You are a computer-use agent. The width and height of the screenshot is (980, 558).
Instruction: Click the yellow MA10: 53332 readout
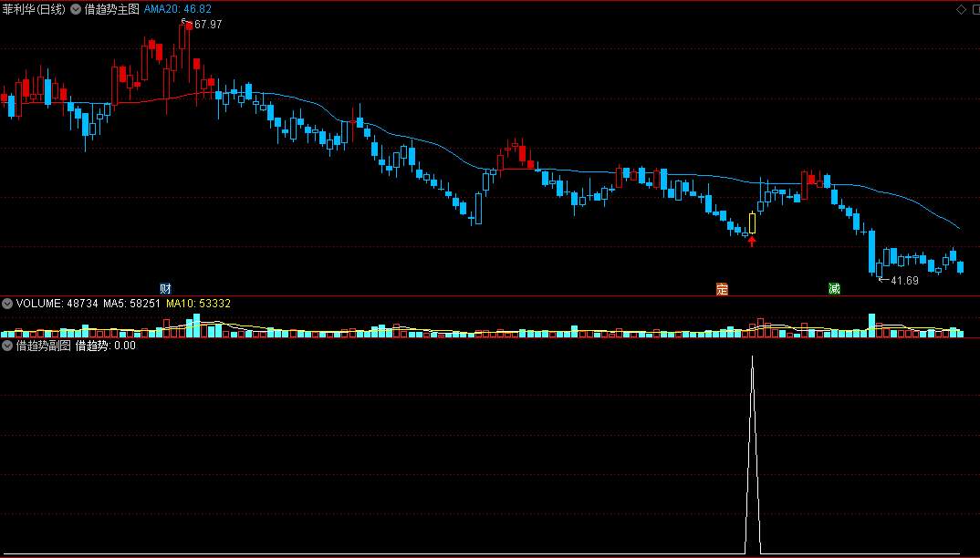click(x=198, y=304)
